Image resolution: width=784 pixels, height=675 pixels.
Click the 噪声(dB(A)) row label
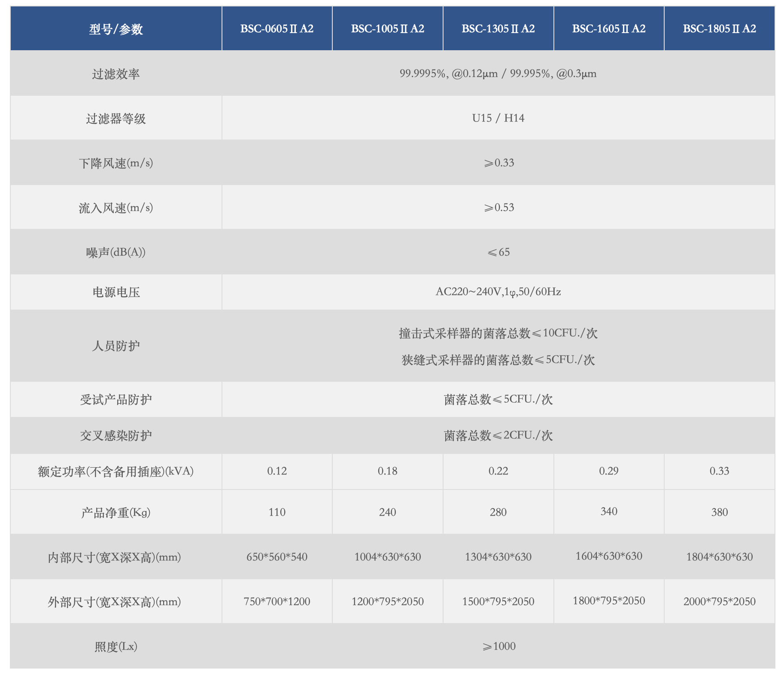115,252
